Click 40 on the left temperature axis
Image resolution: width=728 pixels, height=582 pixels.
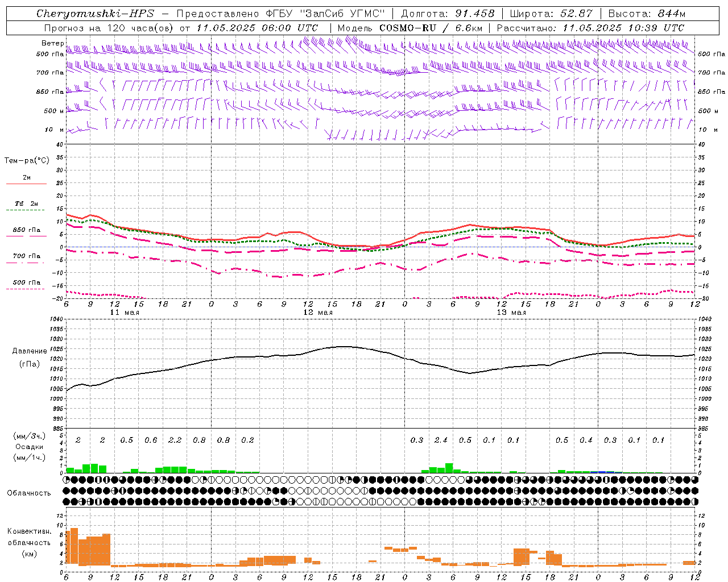pyautogui.click(x=60, y=144)
